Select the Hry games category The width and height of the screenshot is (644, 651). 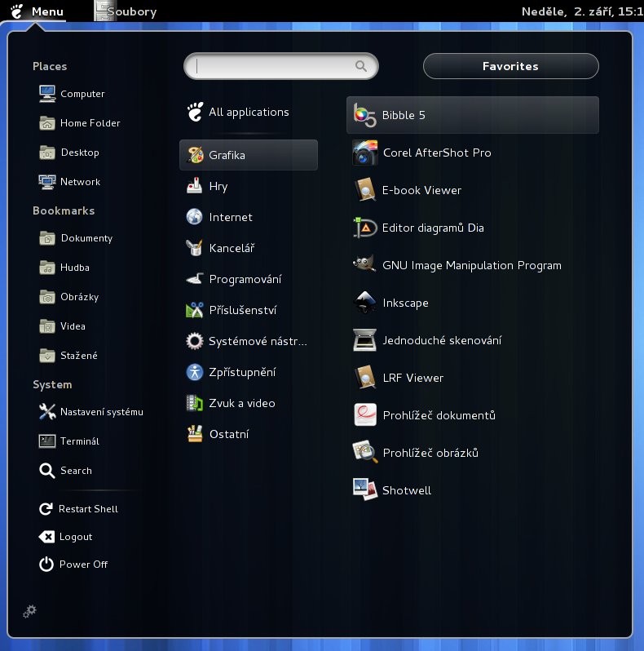218,186
